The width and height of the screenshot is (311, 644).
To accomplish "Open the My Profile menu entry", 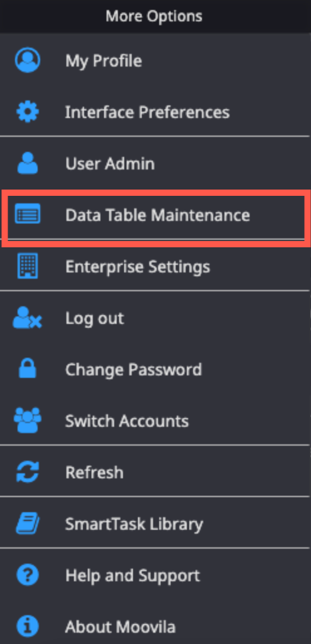I will pyautogui.click(x=104, y=61).
